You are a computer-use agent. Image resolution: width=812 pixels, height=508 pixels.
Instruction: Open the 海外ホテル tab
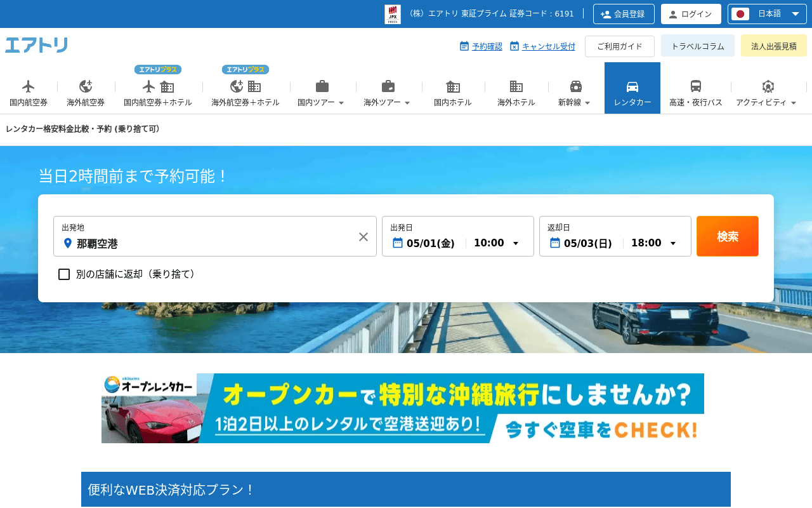pos(516,88)
